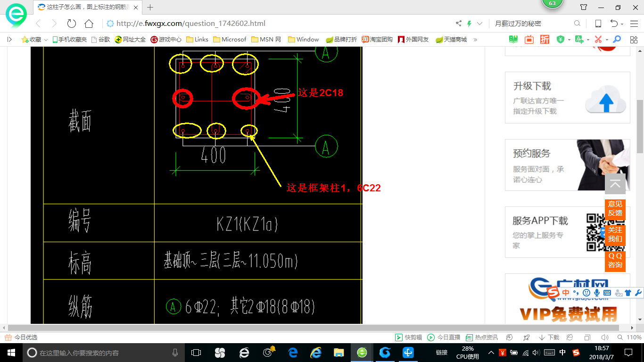Expand more bookmarks with the » chevron
Viewport: 644px width, 362px height.
click(475, 40)
